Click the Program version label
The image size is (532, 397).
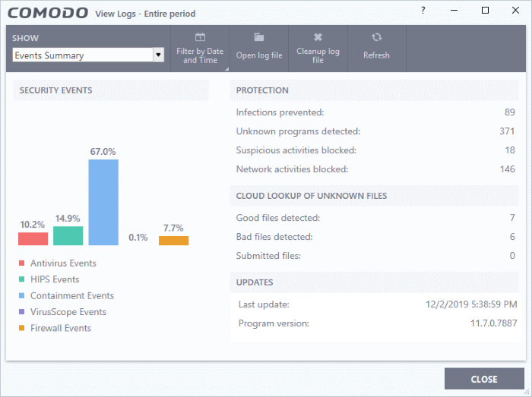pyautogui.click(x=274, y=323)
